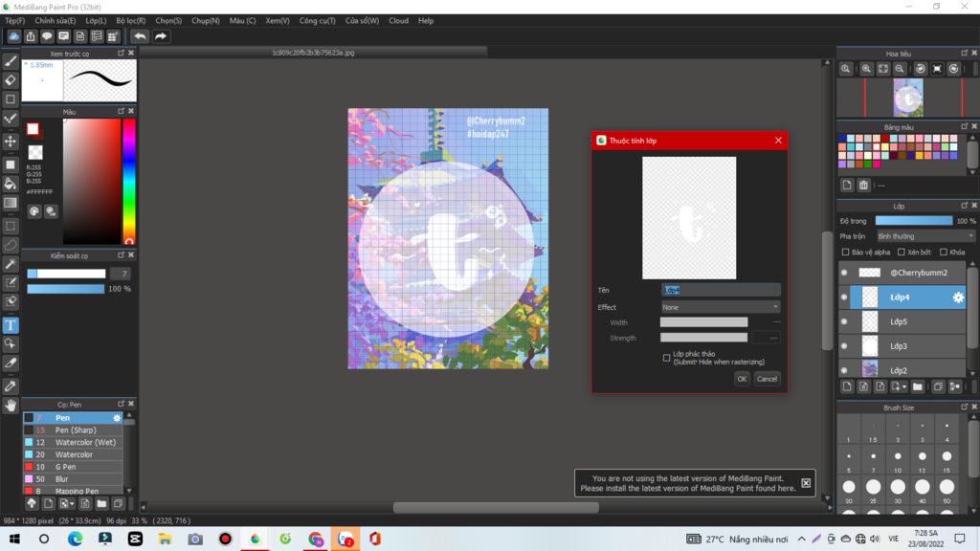Image resolution: width=980 pixels, height=551 pixels.
Task: Click new layer icon at the Lớp panel bottom
Action: coord(847,386)
